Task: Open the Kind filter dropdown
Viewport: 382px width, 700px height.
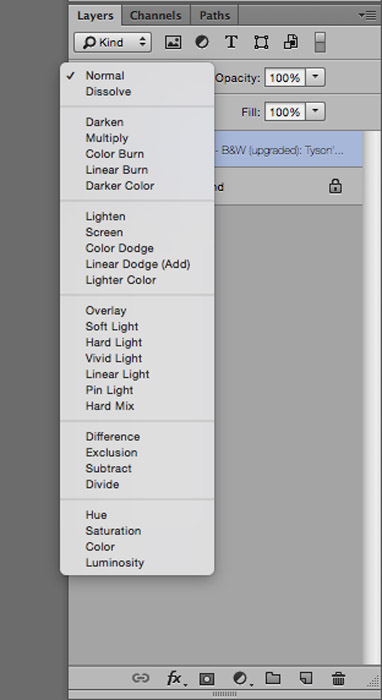Action: [x=113, y=42]
